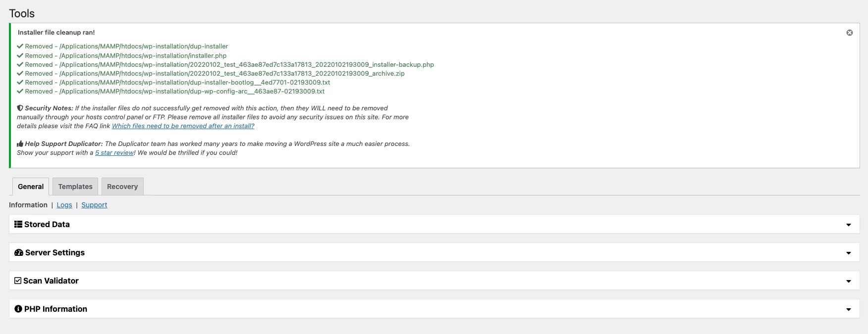Viewport: 868px width, 334px height.
Task: Expand the Scan Validator section arrow
Action: point(849,281)
